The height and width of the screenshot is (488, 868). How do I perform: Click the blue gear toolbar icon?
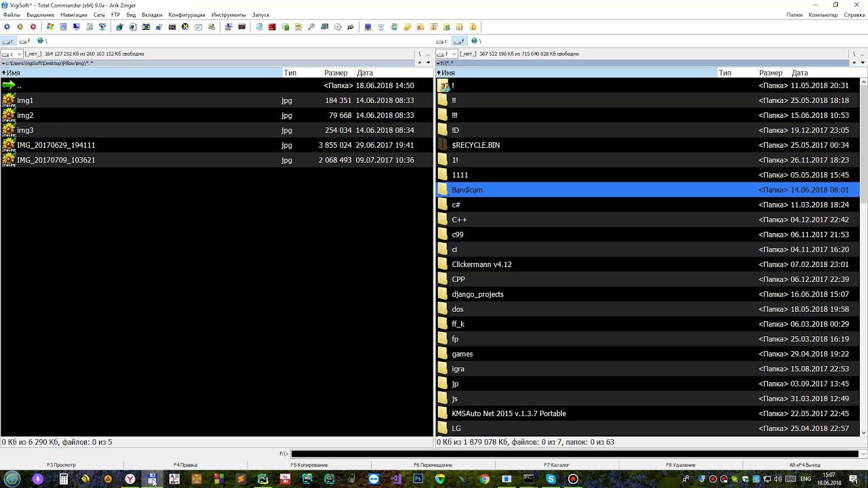7,27
